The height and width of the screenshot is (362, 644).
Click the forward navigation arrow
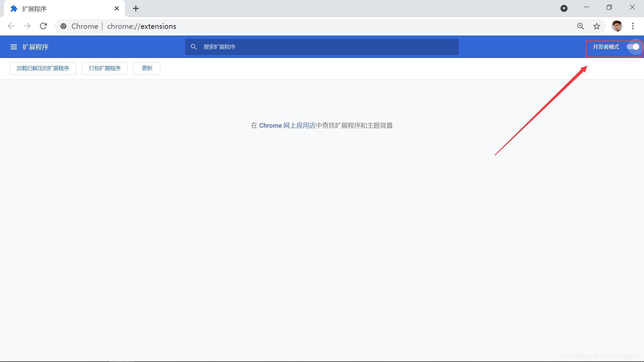27,26
